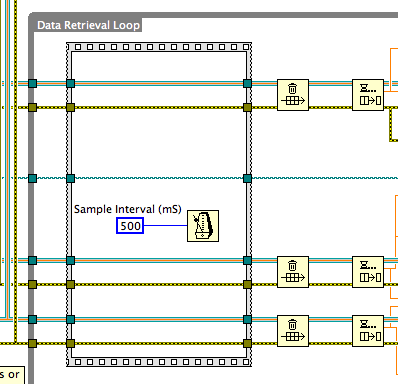Click the middle Release Queue node
This screenshot has height=384, width=398.
click(368, 272)
